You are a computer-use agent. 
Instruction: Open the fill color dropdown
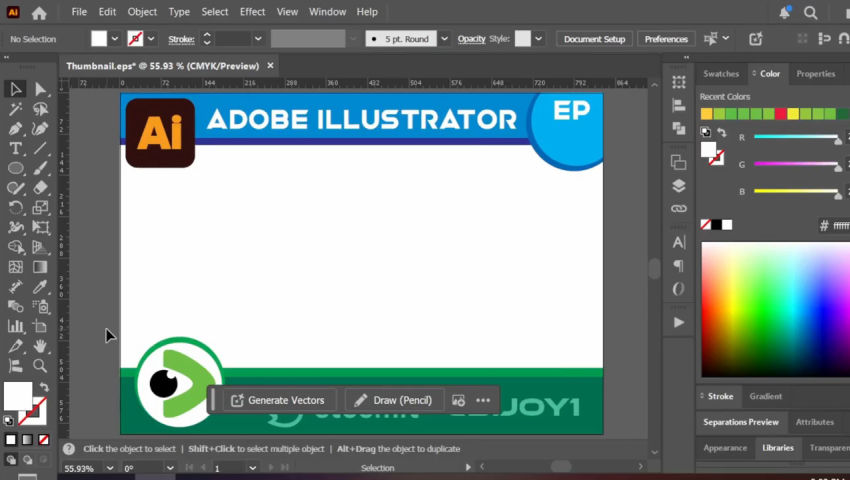pos(114,39)
